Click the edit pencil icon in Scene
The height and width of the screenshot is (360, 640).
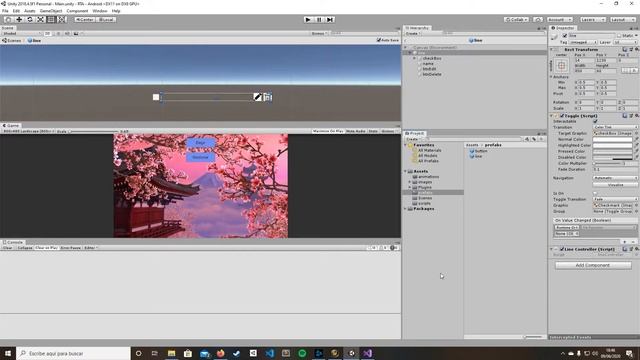click(258, 97)
